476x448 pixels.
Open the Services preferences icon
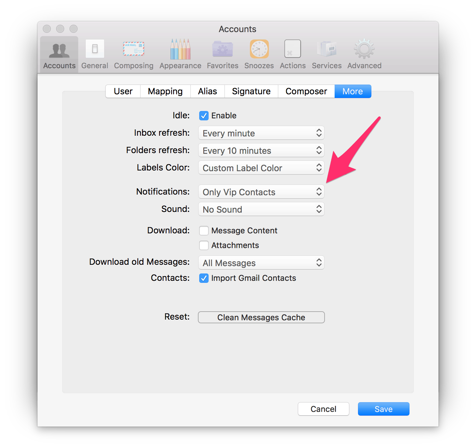point(327,54)
